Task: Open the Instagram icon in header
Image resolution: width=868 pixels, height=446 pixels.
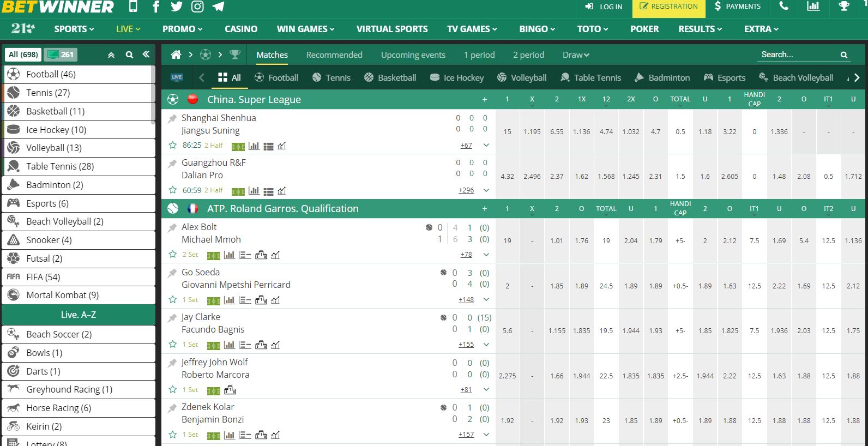Action: tap(197, 7)
